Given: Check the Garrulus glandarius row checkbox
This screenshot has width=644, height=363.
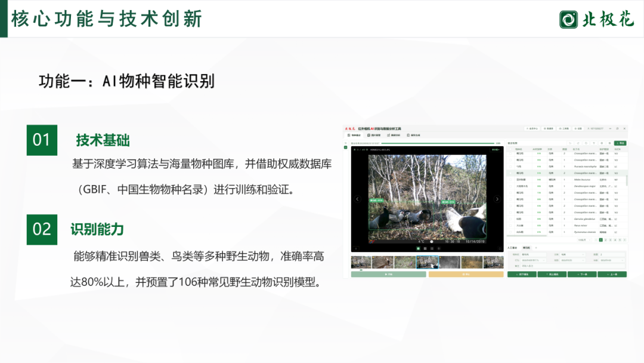Looking at the screenshot, I should click(x=510, y=219).
